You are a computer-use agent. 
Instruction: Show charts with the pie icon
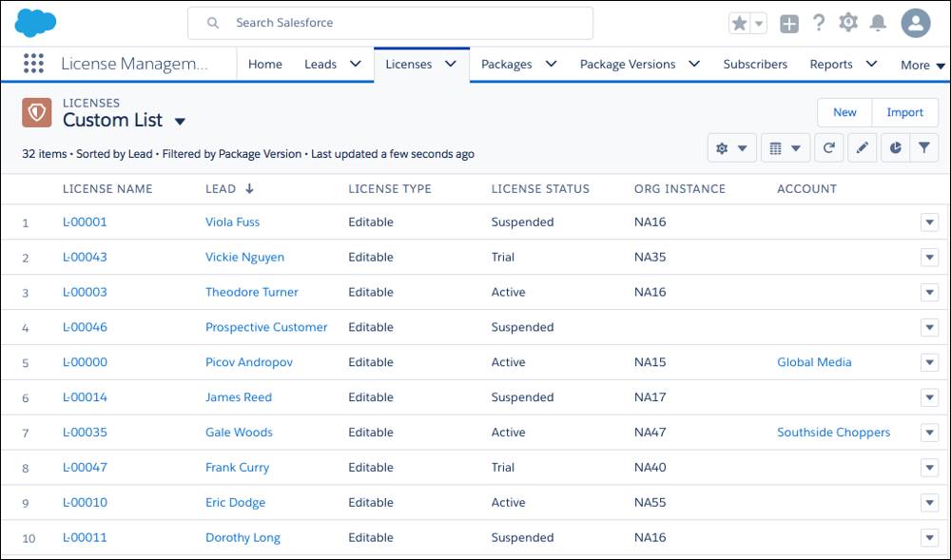(895, 148)
